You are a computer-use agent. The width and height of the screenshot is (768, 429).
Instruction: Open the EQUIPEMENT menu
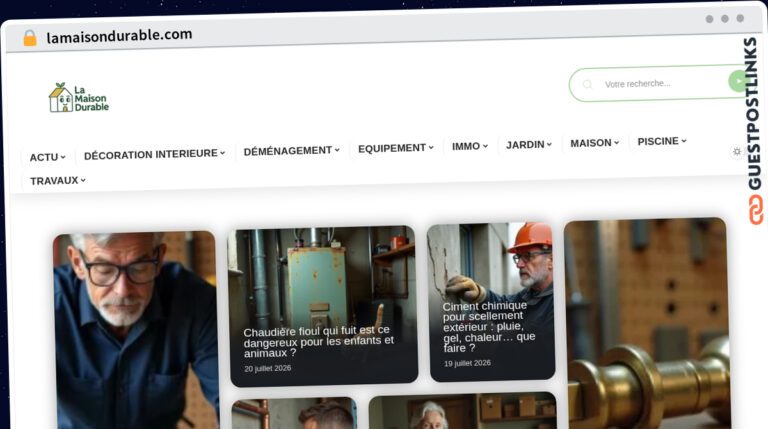point(395,148)
